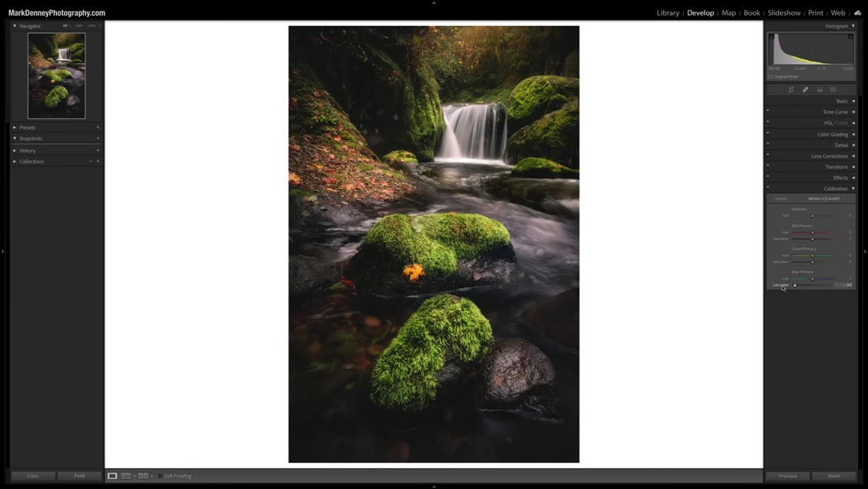Open toolbar content menu arrow at right

pos(757,476)
